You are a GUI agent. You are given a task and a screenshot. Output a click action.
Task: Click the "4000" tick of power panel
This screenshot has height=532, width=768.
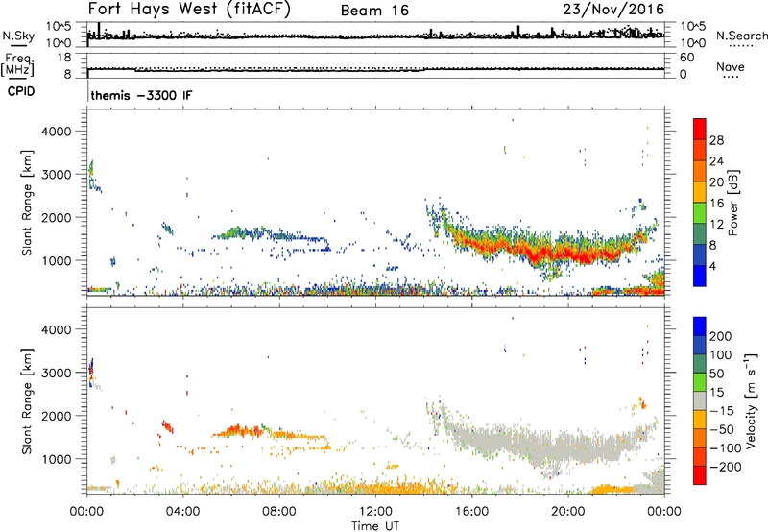click(x=57, y=132)
